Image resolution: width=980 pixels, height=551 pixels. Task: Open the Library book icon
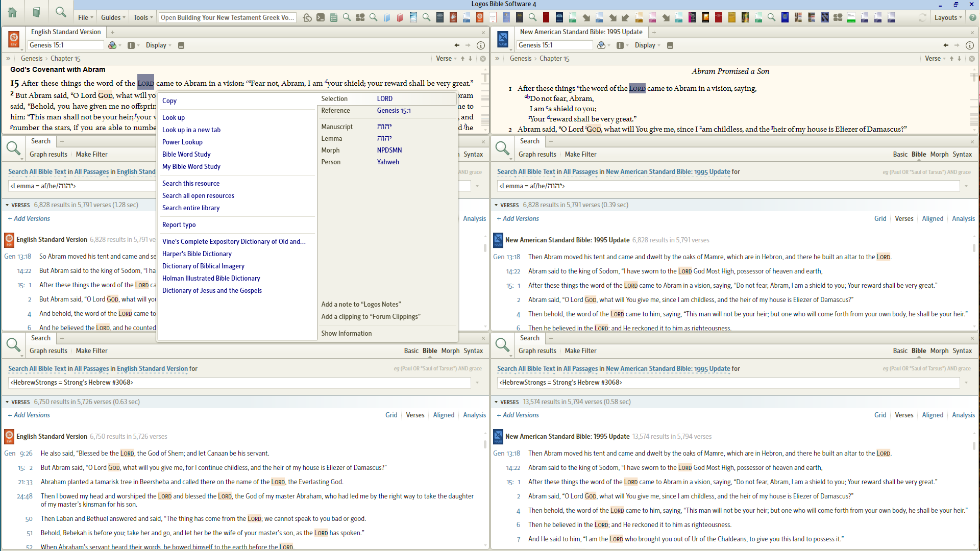pos(36,12)
